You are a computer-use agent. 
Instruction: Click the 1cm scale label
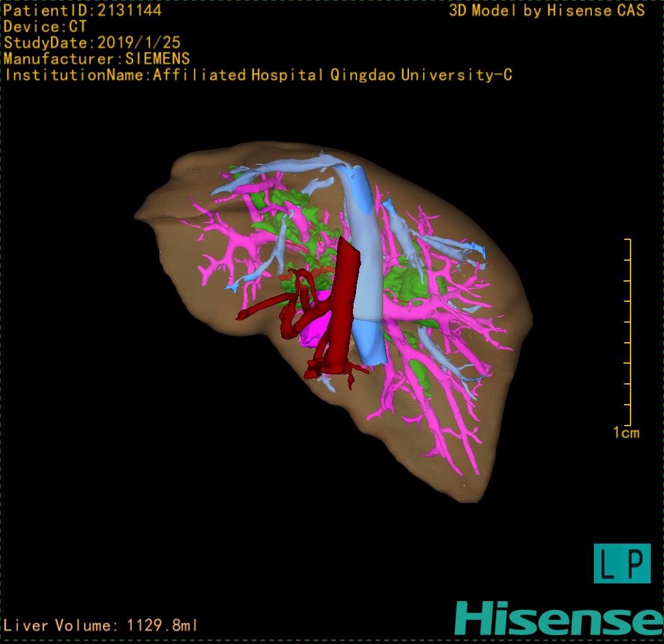[x=625, y=432]
